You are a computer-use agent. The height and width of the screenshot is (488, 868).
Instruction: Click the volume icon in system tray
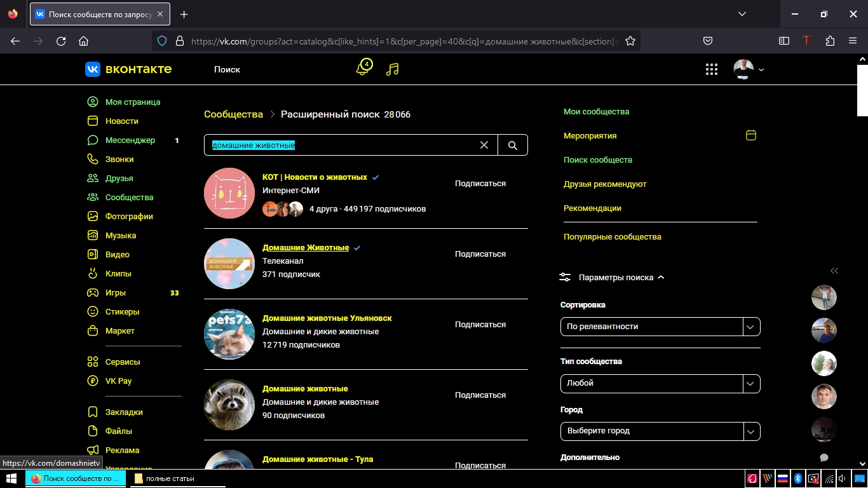(843, 478)
